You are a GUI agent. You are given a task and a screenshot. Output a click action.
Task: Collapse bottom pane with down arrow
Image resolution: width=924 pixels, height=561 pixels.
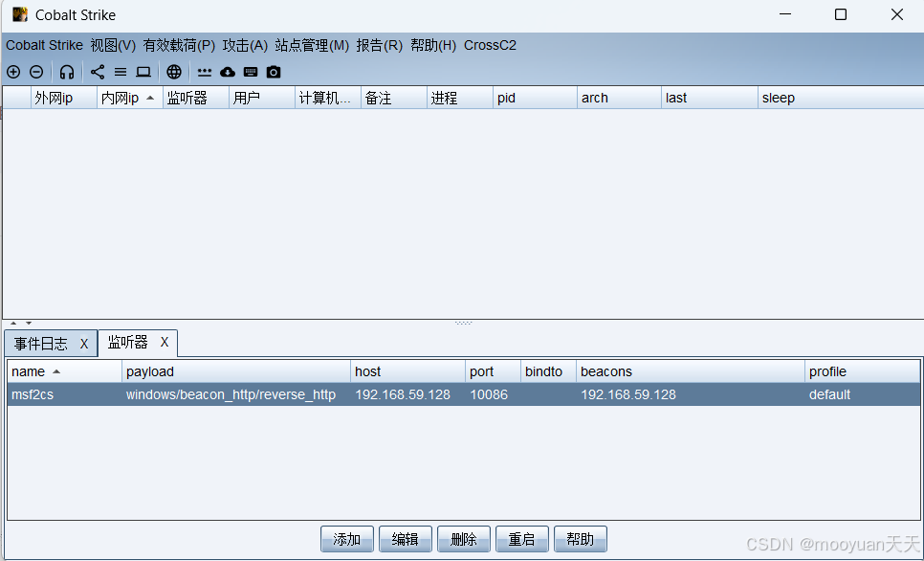29,324
